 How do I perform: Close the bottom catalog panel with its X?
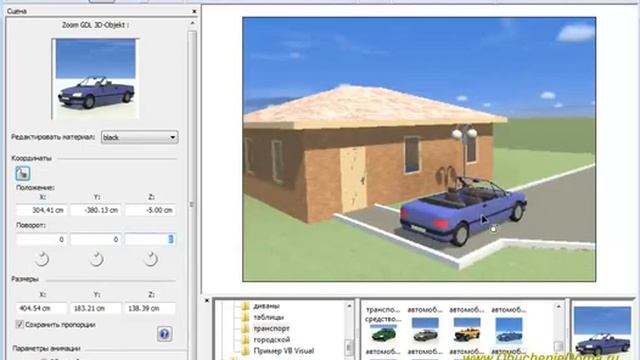pyautogui.click(x=207, y=301)
